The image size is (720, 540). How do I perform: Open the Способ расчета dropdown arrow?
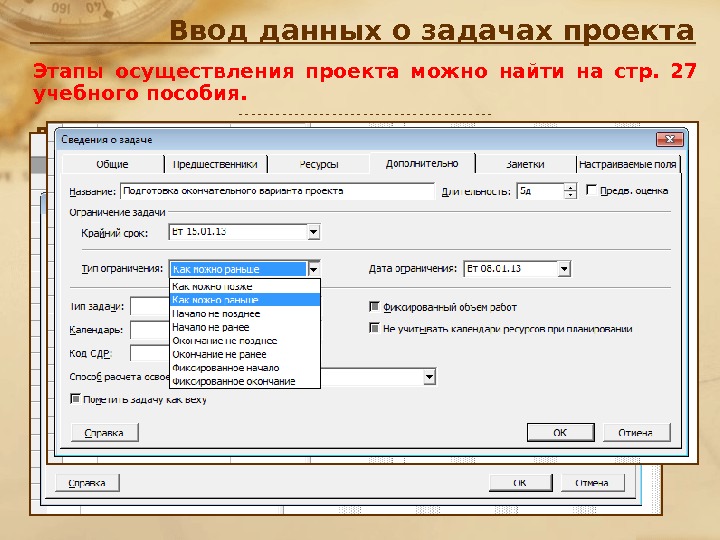429,377
